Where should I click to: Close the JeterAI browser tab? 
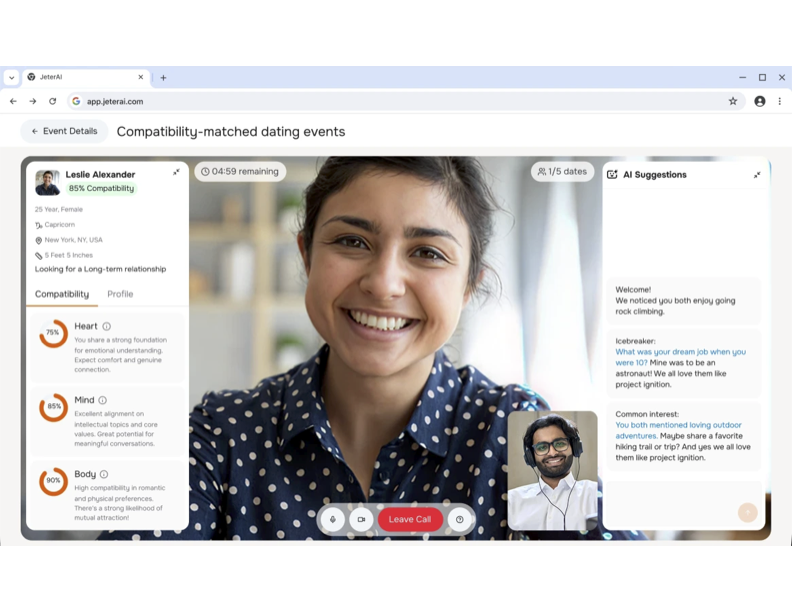pyautogui.click(x=141, y=77)
